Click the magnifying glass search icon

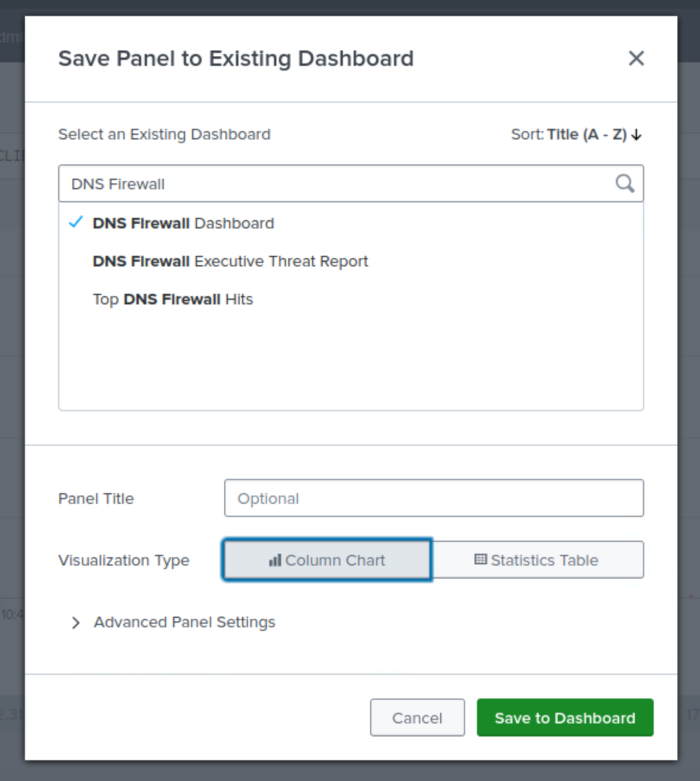(x=625, y=184)
